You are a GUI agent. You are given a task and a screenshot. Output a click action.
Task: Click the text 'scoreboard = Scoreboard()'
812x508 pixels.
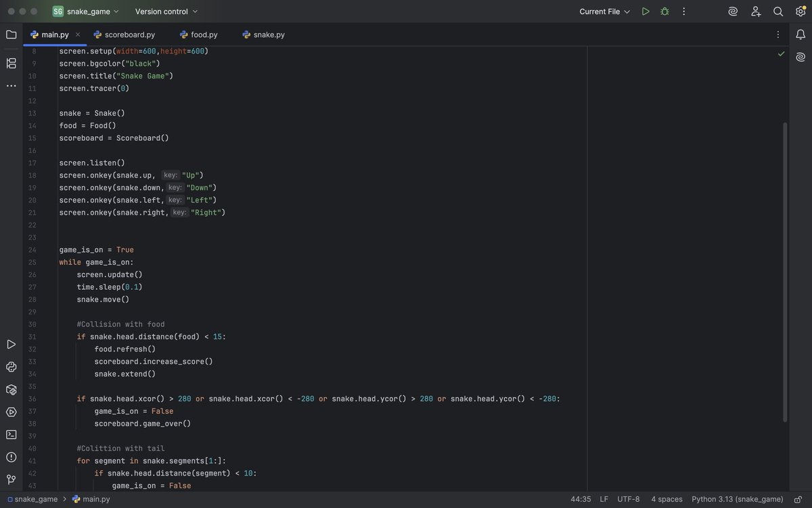click(x=114, y=138)
